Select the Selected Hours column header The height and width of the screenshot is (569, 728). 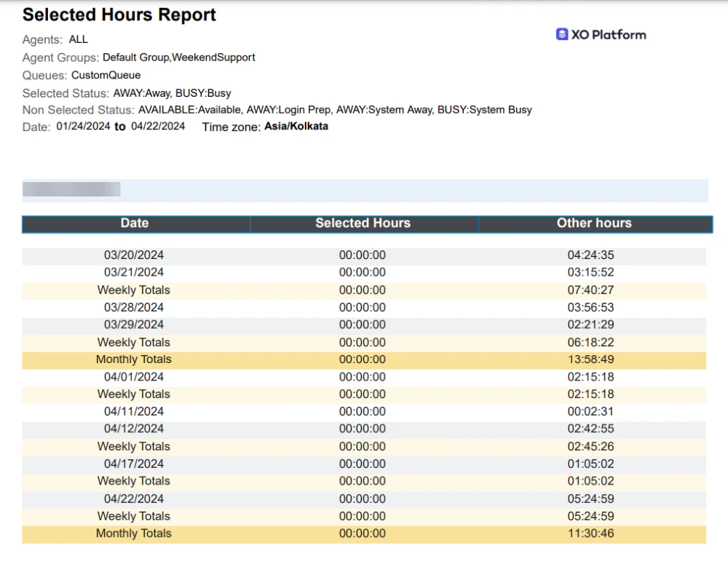pos(363,223)
